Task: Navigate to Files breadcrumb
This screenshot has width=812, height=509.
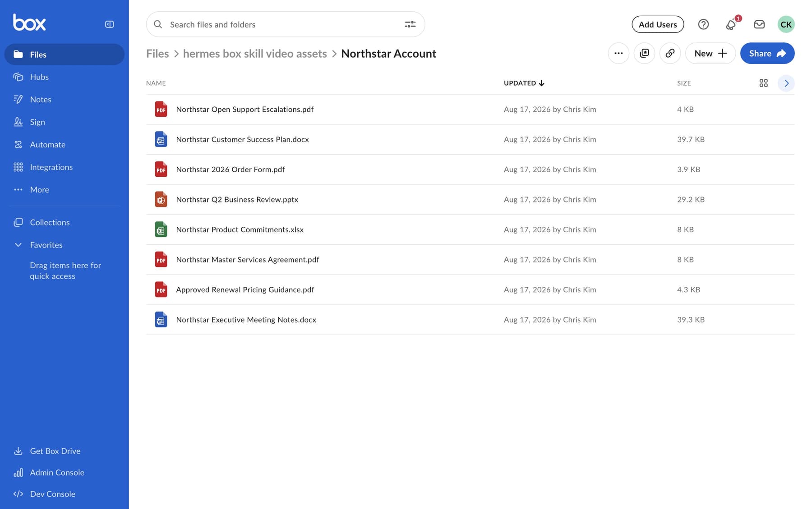Action: pyautogui.click(x=157, y=54)
